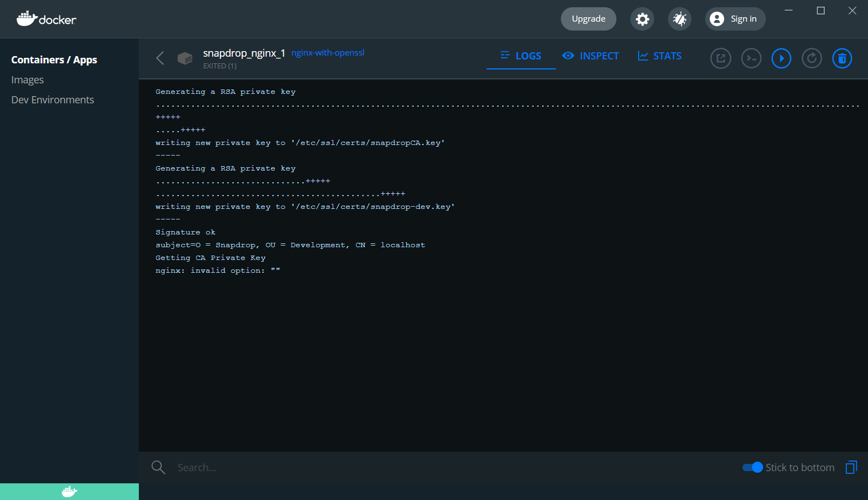This screenshot has height=500, width=868.
Task: Go back with the left chevron arrow
Action: click(x=160, y=58)
